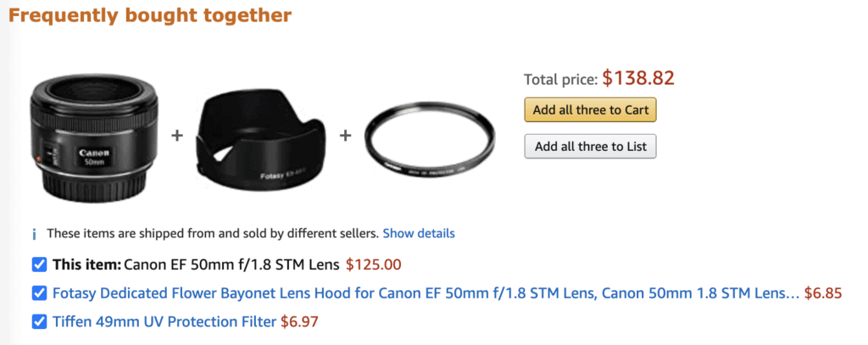868x345 pixels.
Task: Click the Frequently bought together heading
Action: coord(150,15)
